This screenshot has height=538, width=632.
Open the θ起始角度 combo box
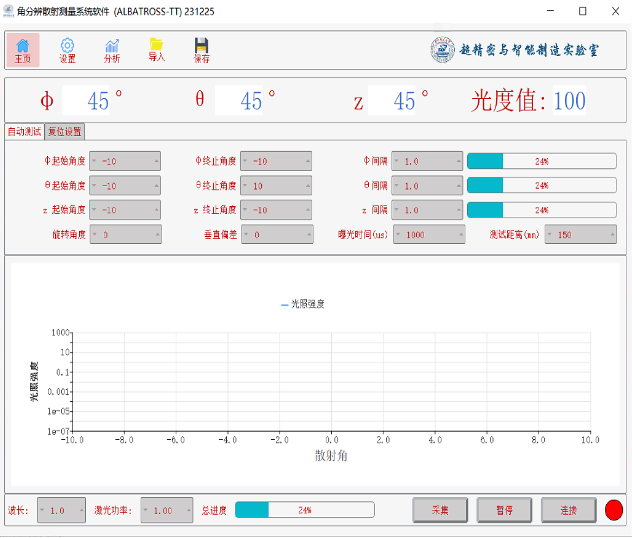[x=125, y=186]
